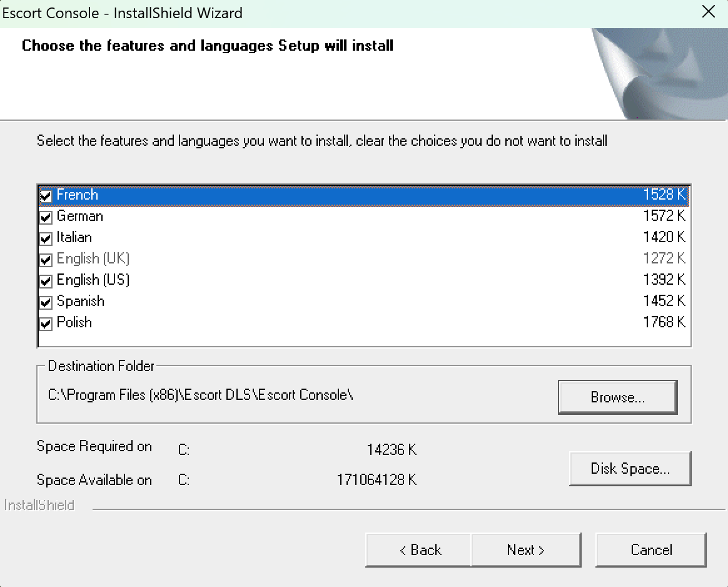Click the destination folder path text

coord(201,395)
